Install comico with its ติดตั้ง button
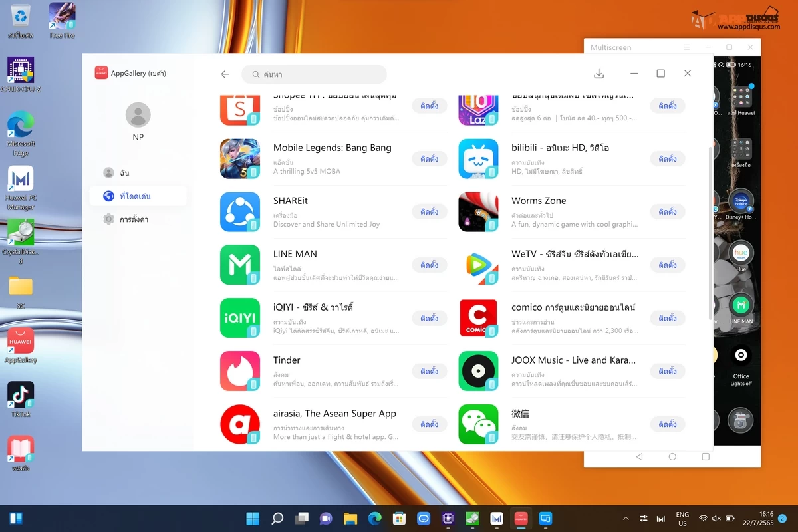 point(668,318)
